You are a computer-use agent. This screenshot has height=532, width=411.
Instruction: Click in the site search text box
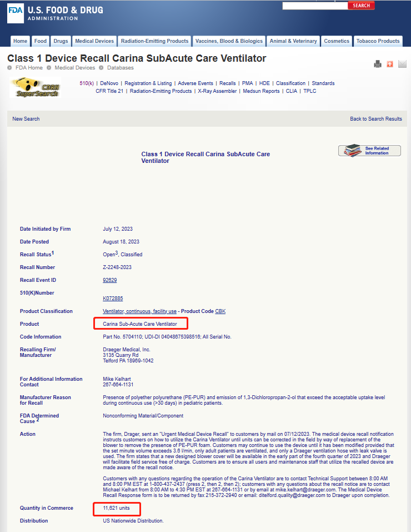tap(314, 6)
